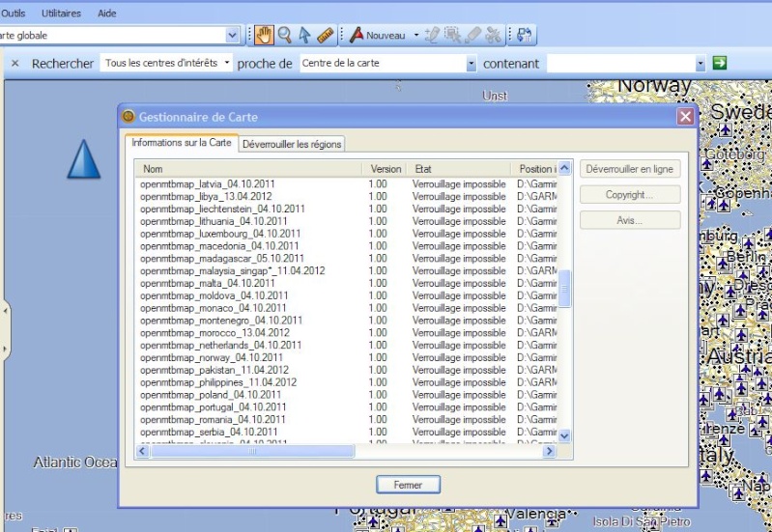Select row openmtbmap_libya_13.04.2012
The width and height of the screenshot is (772, 532).
347,196
